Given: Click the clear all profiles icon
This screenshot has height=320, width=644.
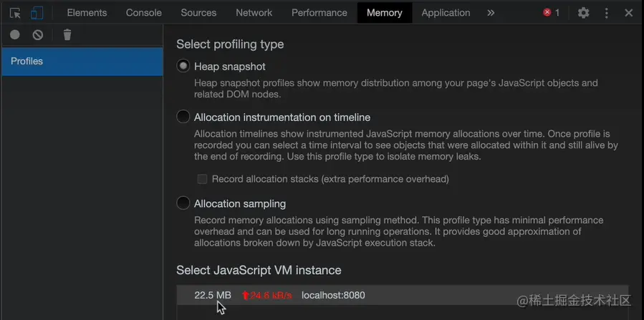Looking at the screenshot, I should [x=38, y=34].
